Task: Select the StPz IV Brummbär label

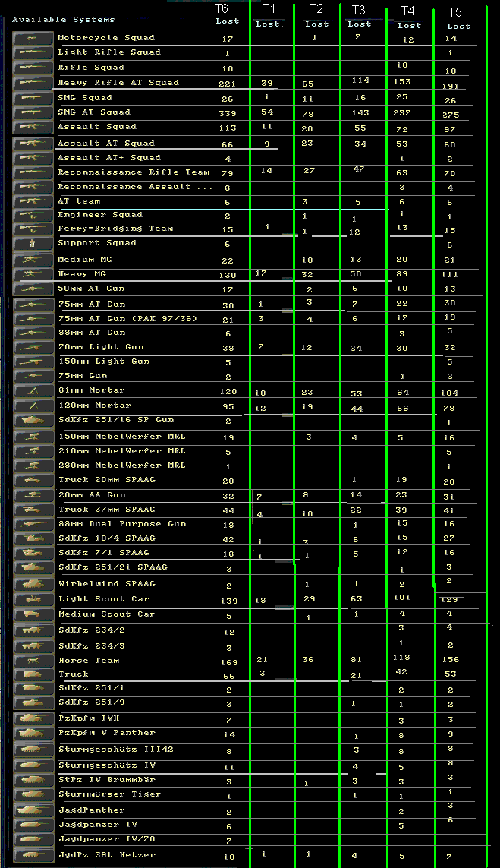Action: pyautogui.click(x=107, y=779)
